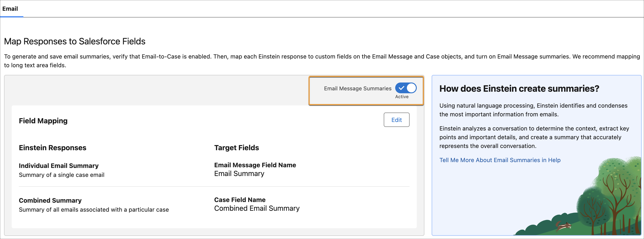
Task: Select the Map Responses to Salesforce Fields heading
Action: point(75,41)
